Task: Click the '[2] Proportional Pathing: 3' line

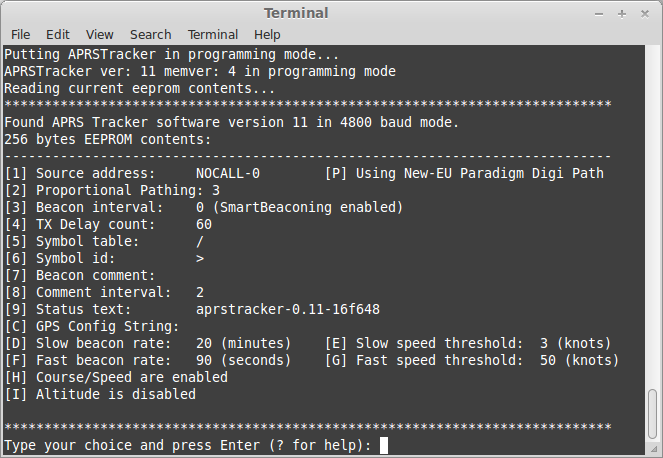Action: click(x=112, y=190)
